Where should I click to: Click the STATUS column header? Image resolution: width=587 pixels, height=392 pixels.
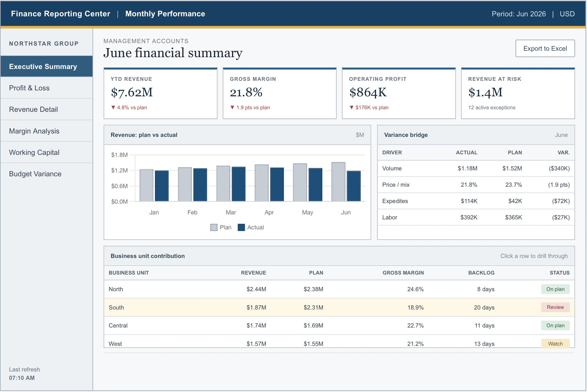[x=560, y=273]
